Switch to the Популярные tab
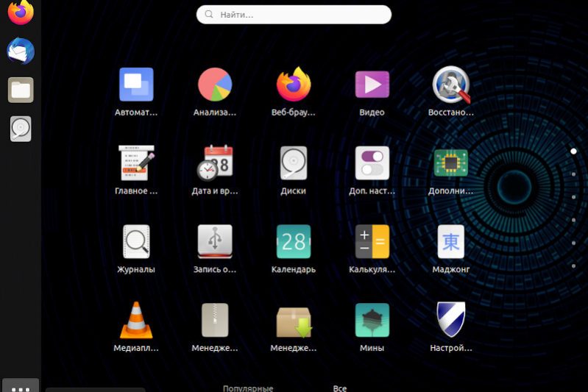 [248, 388]
